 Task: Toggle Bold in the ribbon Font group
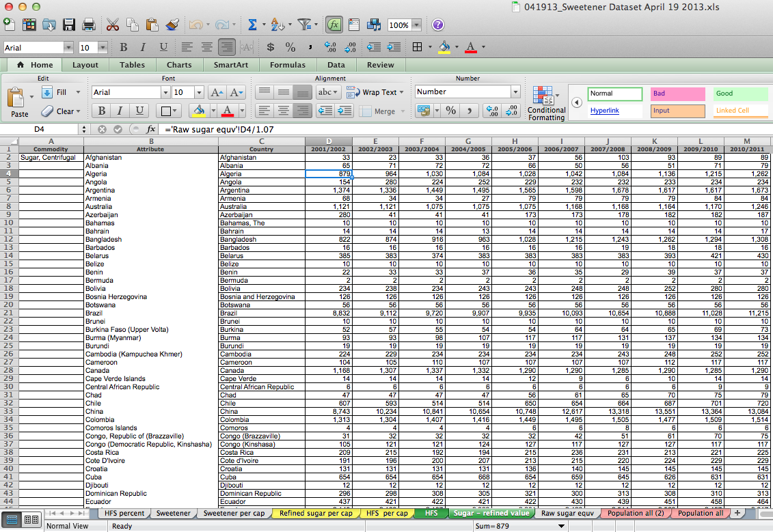102,111
